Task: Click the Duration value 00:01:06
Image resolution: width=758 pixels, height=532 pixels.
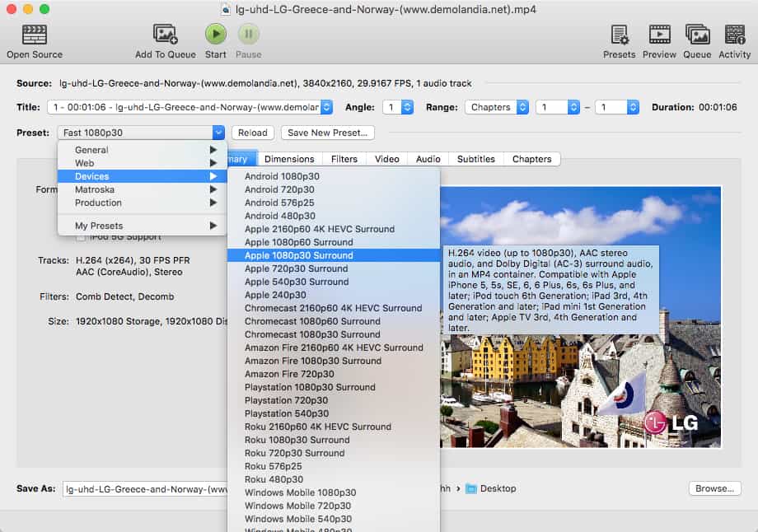Action: 718,107
